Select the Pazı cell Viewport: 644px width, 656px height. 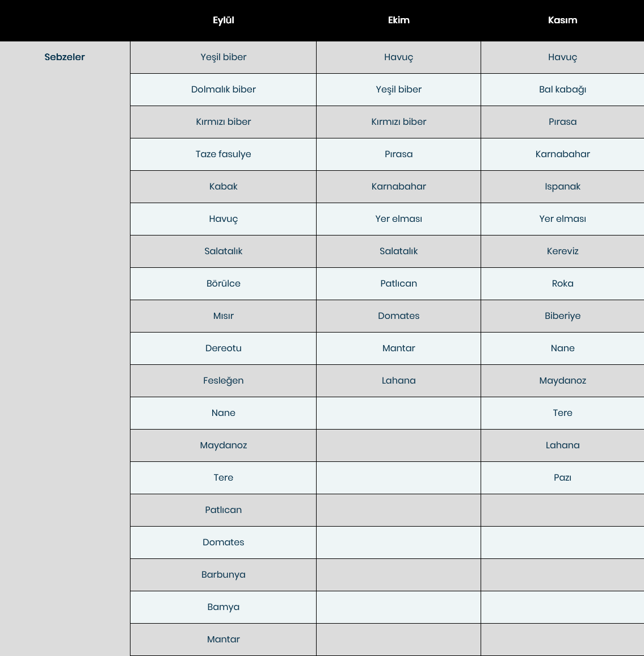pyautogui.click(x=562, y=478)
